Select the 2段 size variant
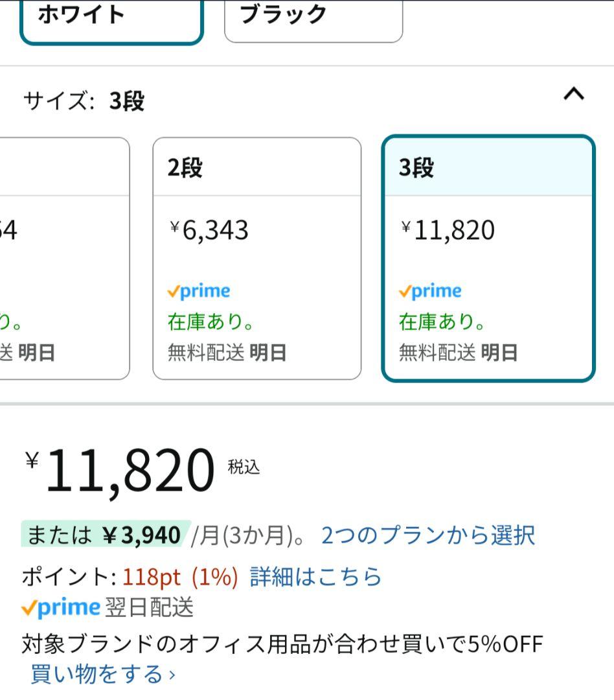Screen dimensions: 614x700 pos(256,256)
